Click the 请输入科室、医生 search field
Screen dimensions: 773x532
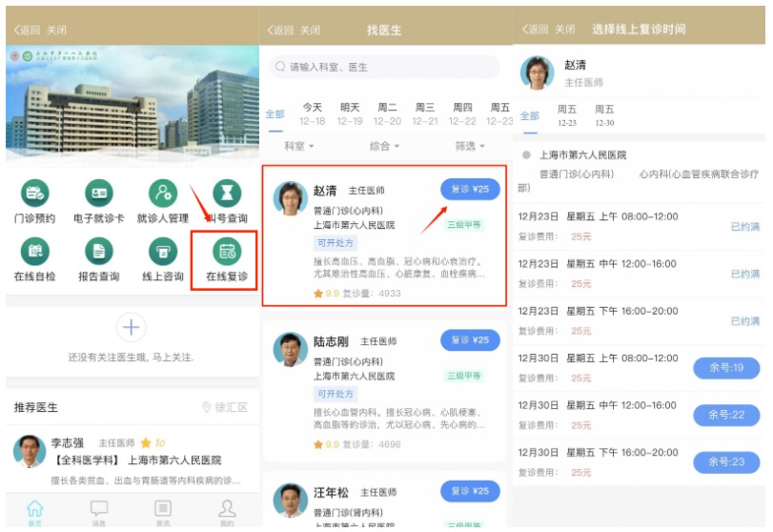coord(385,67)
